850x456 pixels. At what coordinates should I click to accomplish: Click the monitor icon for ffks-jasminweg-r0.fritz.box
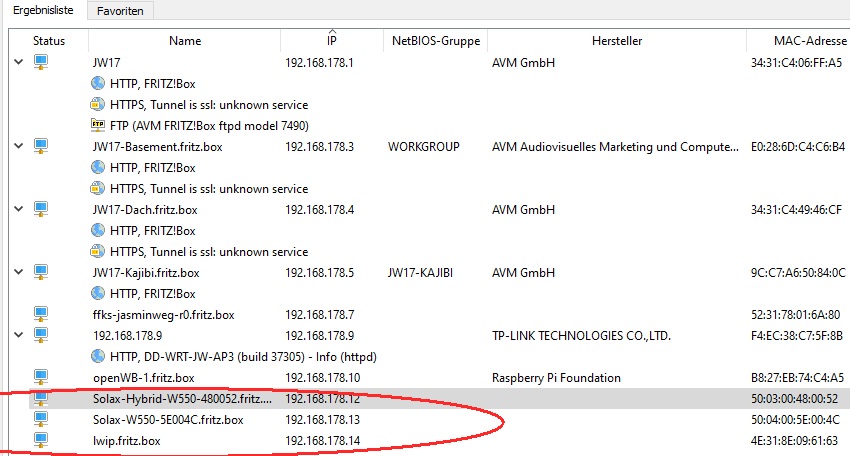click(x=41, y=314)
